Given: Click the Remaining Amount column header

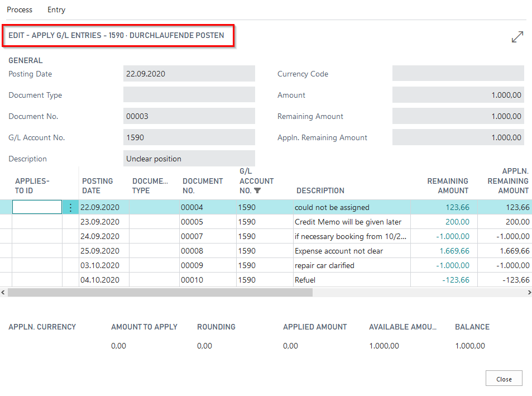Looking at the screenshot, I should (x=448, y=185).
